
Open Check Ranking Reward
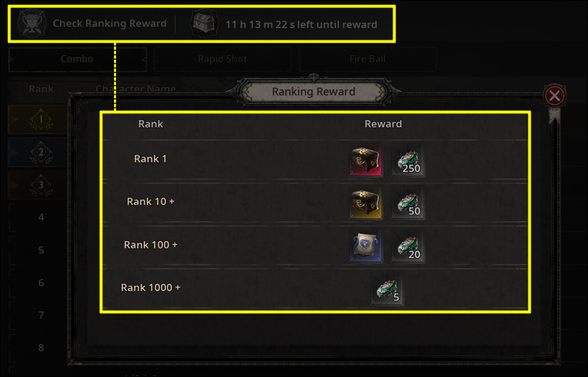pyautogui.click(x=110, y=24)
